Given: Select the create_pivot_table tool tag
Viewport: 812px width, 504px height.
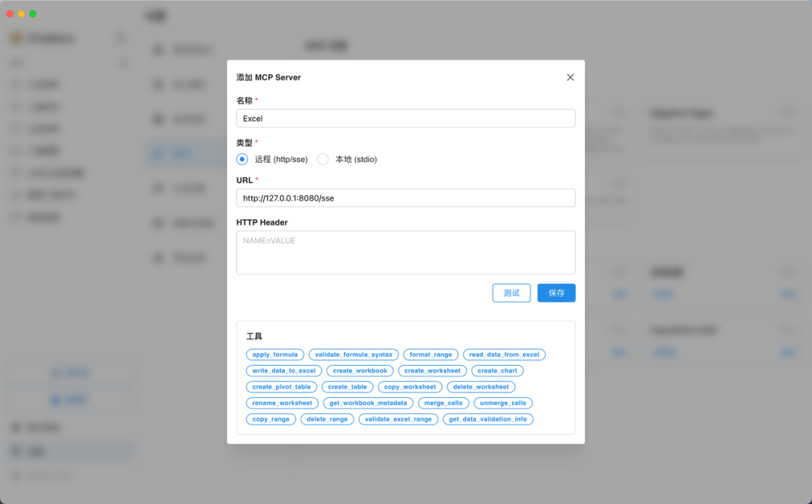Looking at the screenshot, I should tap(281, 387).
